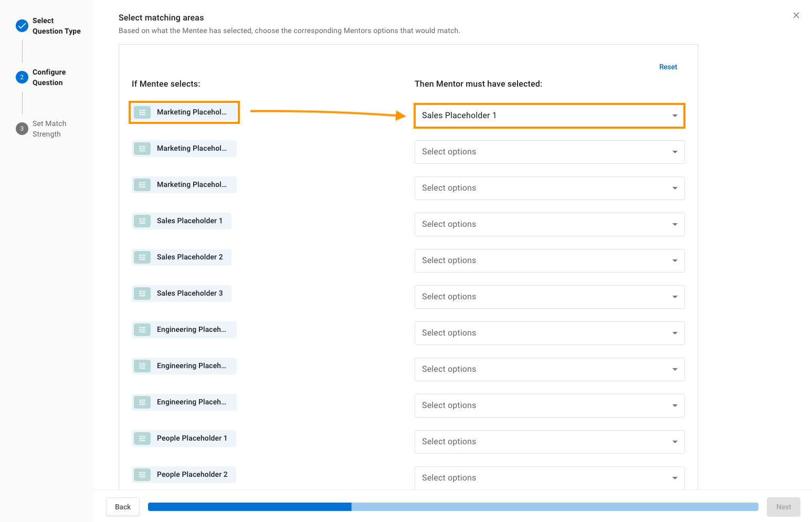Open the dropdown showing Sales Placeholder 1
This screenshot has height=522, width=812.
(x=549, y=116)
